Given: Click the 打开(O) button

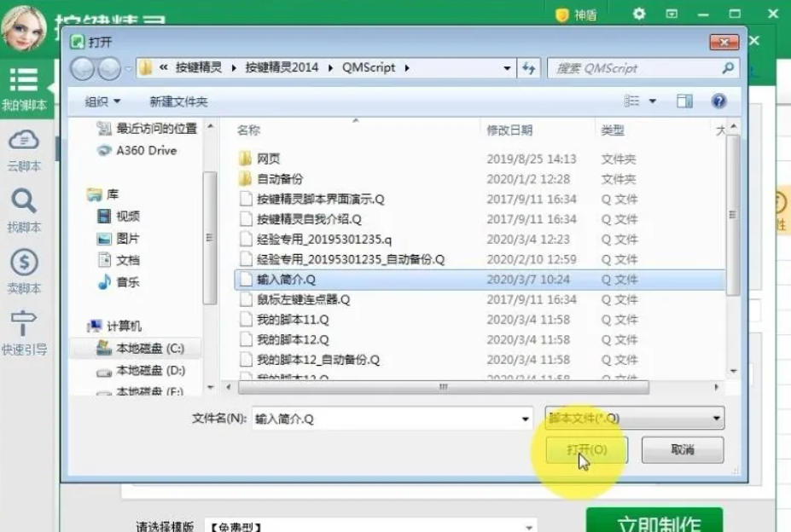Looking at the screenshot, I should tap(585, 449).
